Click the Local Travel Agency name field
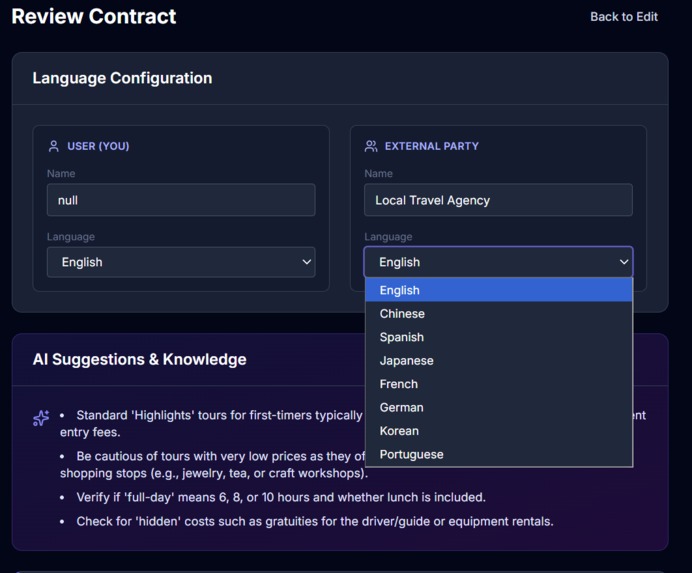Viewport: 692px width, 573px height. click(x=498, y=200)
